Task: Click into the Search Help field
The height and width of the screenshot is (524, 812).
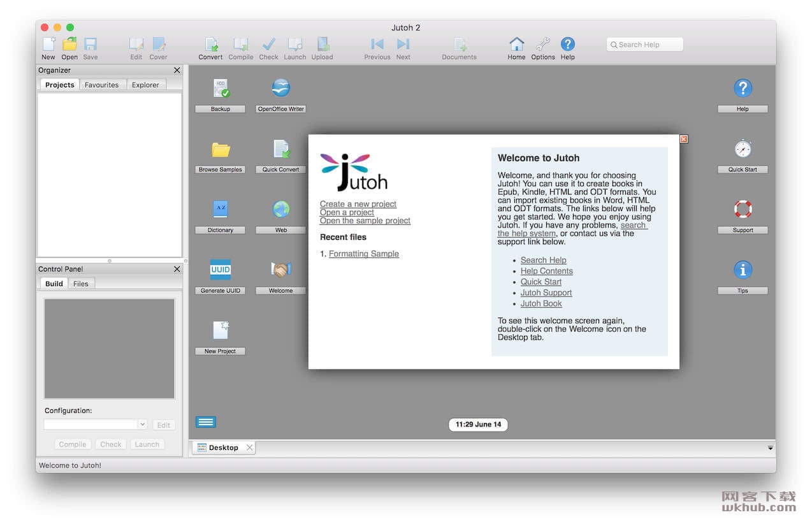Action: (x=645, y=45)
